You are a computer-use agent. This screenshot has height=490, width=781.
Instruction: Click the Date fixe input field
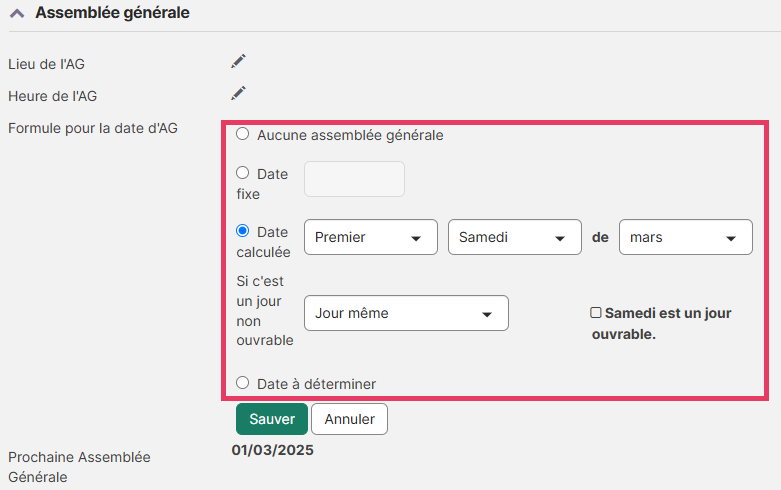(x=354, y=179)
